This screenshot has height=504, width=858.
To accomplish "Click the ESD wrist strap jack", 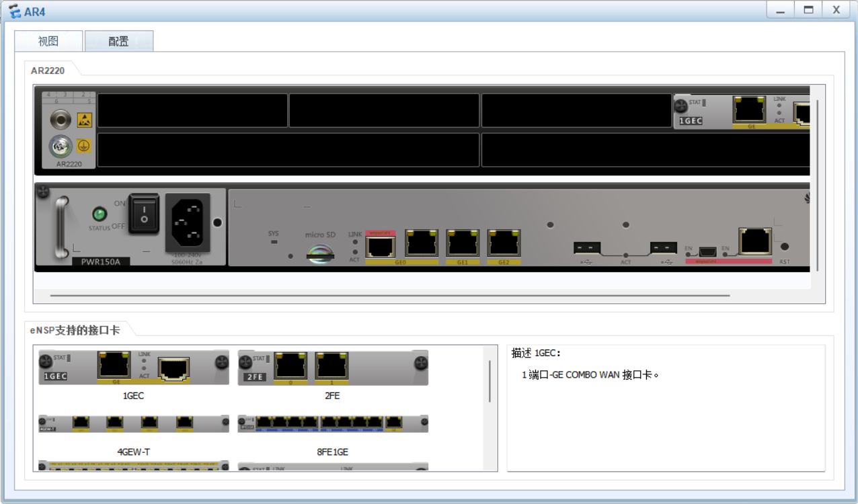I will [x=61, y=120].
